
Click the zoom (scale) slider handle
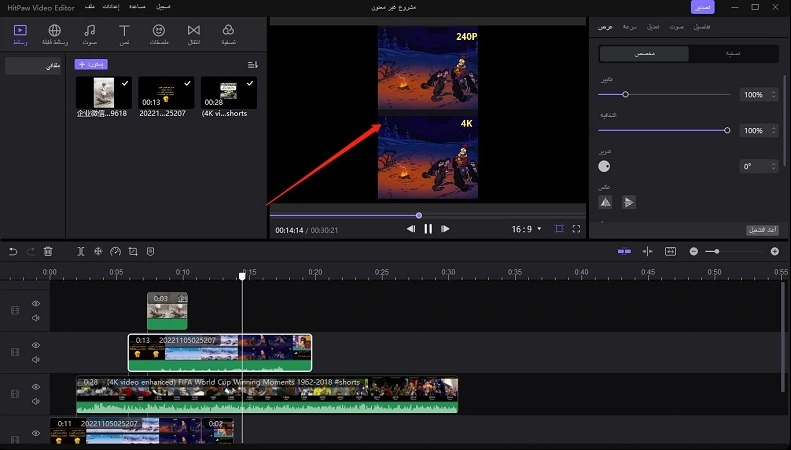pyautogui.click(x=626, y=94)
